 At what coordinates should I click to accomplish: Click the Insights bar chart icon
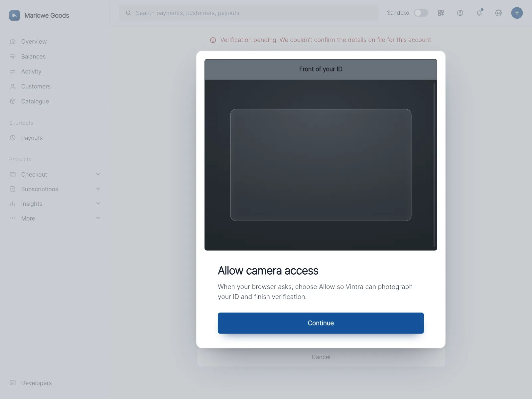13,204
